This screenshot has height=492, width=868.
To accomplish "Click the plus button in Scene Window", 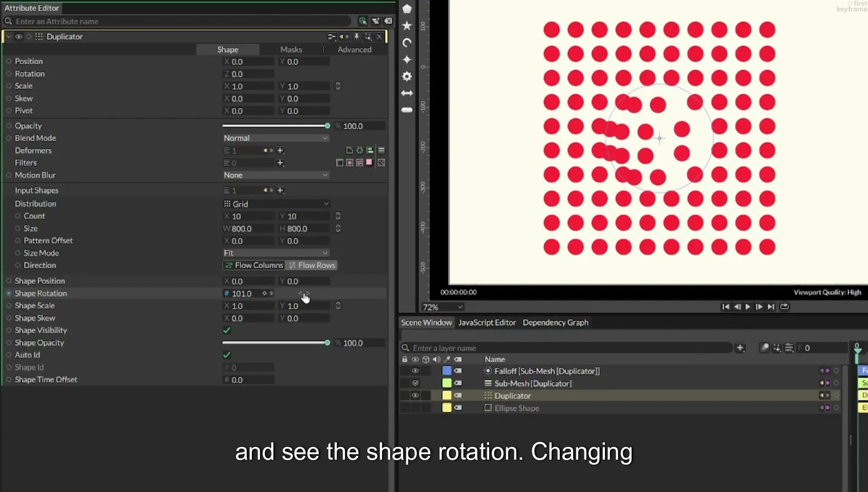I will click(x=740, y=348).
